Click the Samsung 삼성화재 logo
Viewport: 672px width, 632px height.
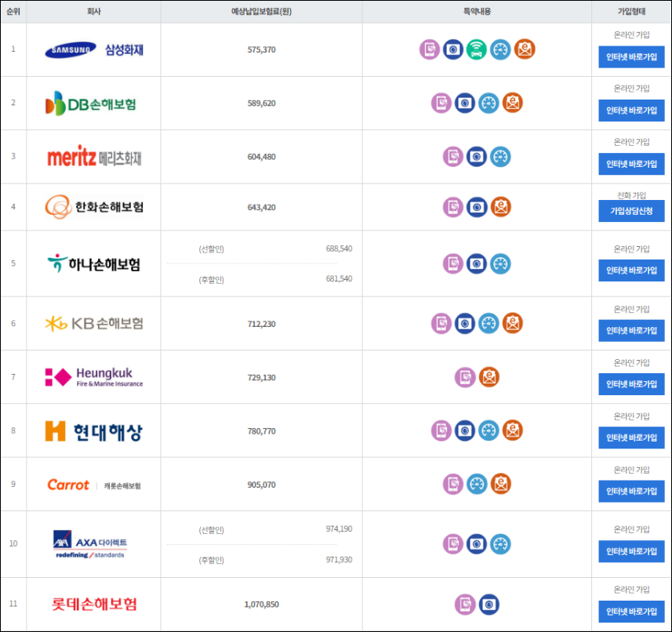pos(94,49)
